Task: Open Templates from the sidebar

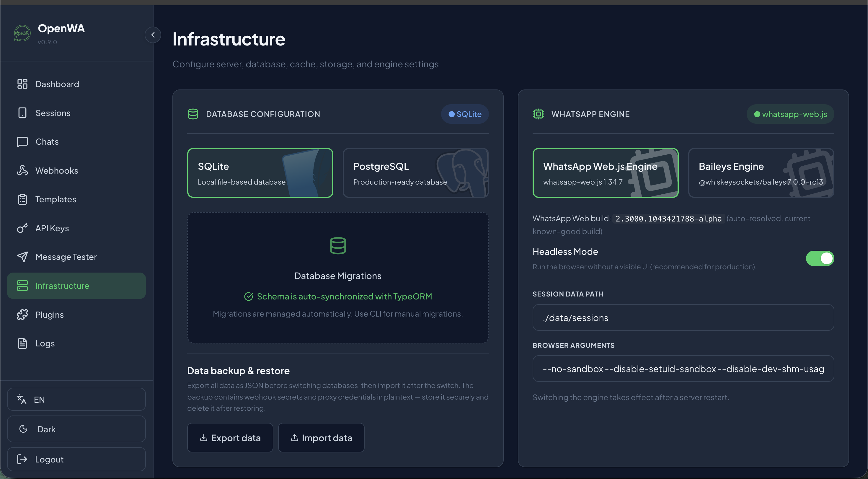Action: click(76, 199)
